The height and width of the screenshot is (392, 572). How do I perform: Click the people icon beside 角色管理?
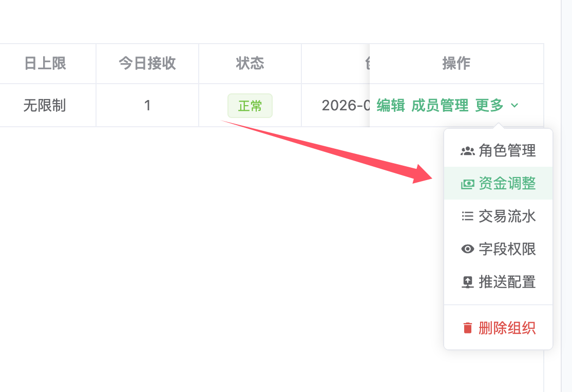point(467,151)
